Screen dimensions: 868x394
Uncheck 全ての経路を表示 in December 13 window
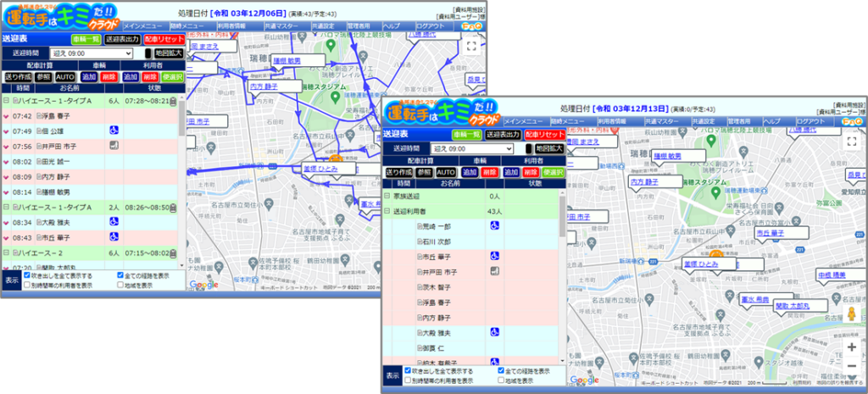[x=501, y=371]
